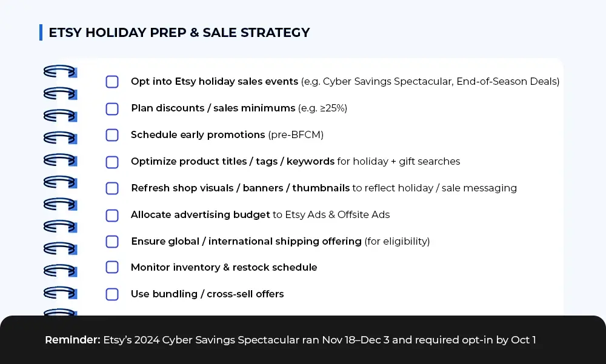
Task: Mark 'Schedule early promotions' as done
Action: 112,135
